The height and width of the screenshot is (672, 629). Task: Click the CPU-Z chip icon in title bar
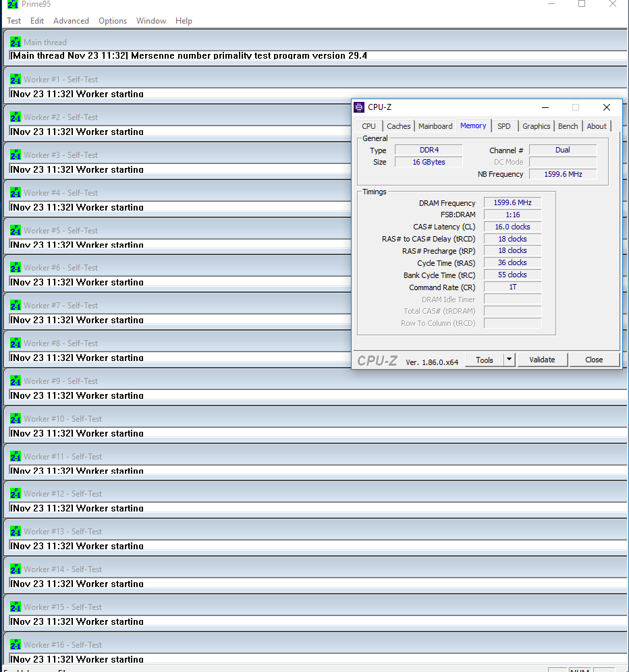(x=359, y=107)
